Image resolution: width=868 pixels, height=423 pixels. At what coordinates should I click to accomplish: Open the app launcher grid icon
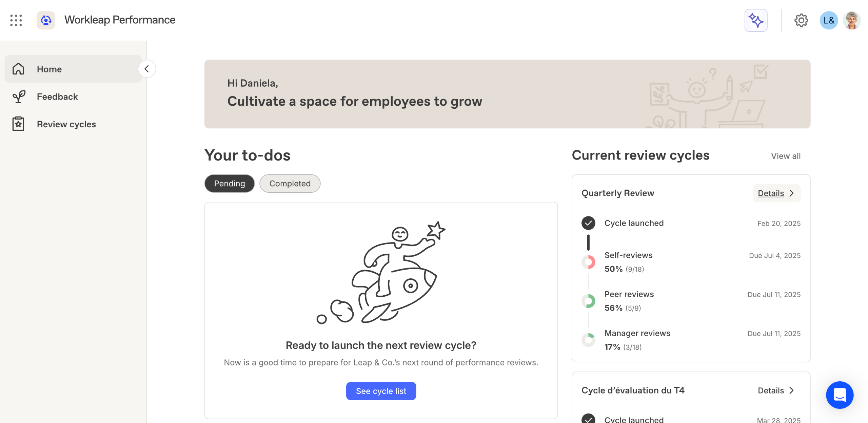click(x=16, y=20)
